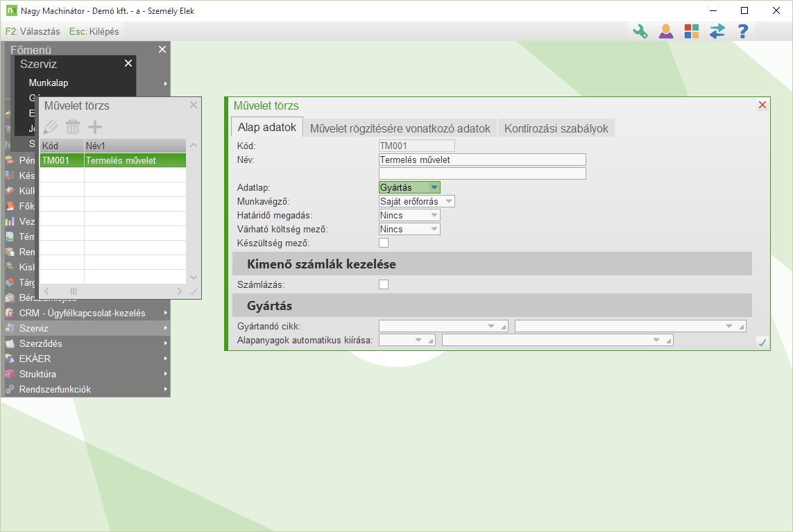Open the Határidő megadás dropdown
This screenshot has height=532, width=793.
[409, 215]
